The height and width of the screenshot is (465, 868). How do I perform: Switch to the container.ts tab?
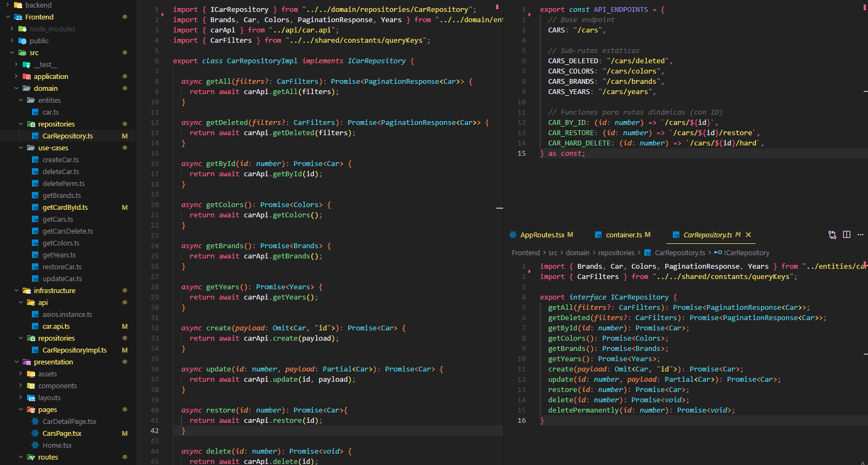click(x=624, y=235)
